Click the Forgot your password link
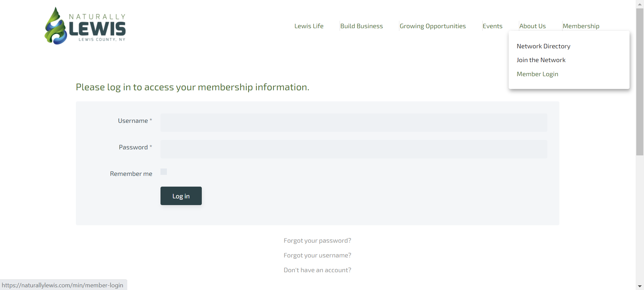Image resolution: width=644 pixels, height=290 pixels. (x=317, y=241)
